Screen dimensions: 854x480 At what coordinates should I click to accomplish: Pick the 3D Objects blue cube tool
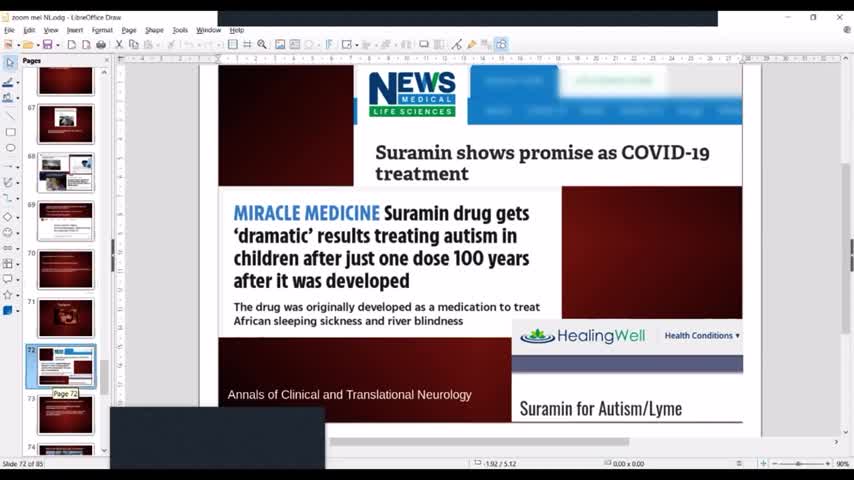[8, 311]
